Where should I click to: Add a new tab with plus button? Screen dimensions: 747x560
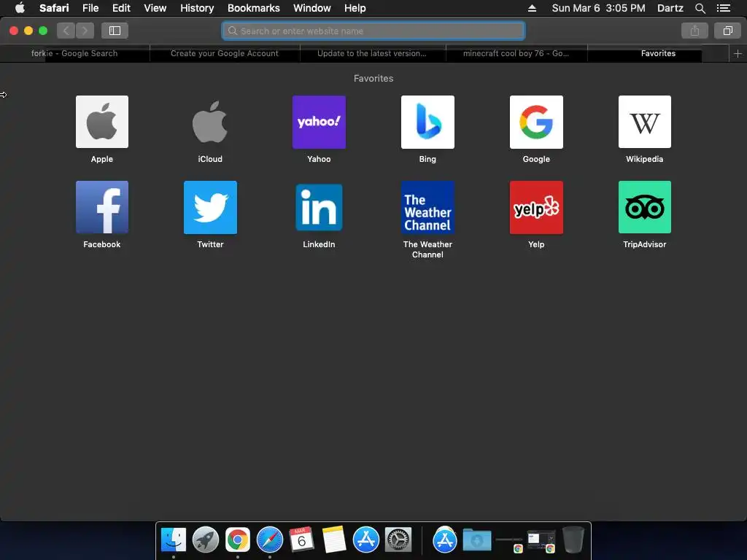pyautogui.click(x=738, y=53)
